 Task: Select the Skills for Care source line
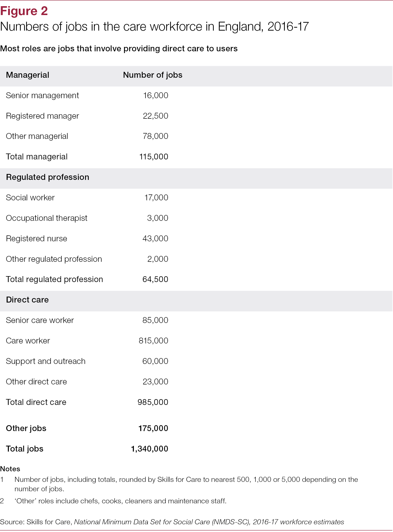172,522
